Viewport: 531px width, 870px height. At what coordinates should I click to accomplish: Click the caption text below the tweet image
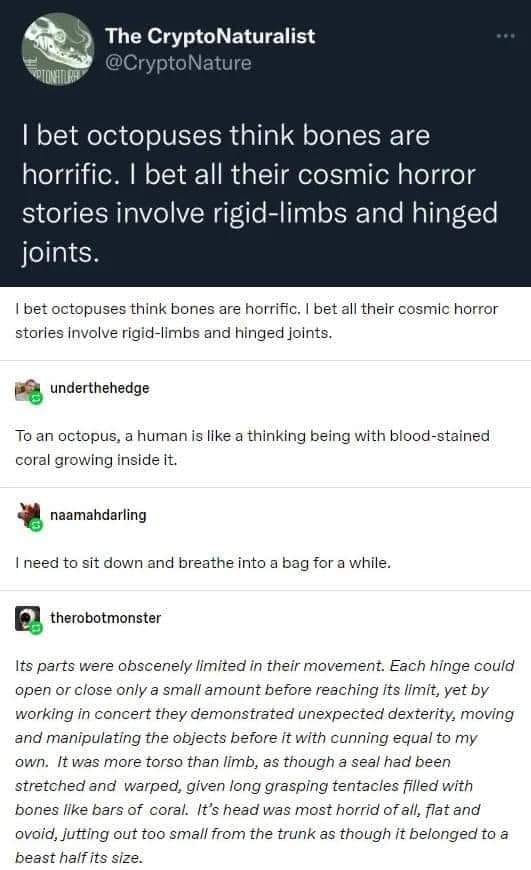coord(256,321)
